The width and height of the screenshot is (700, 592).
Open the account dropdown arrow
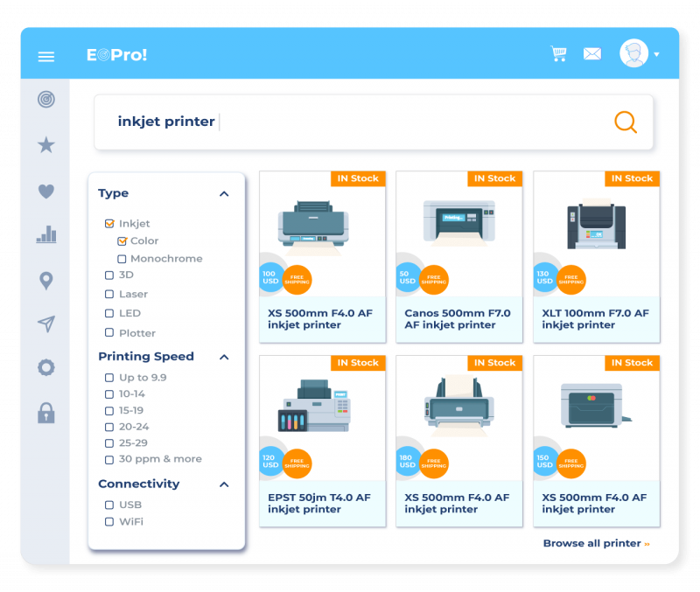click(x=657, y=54)
